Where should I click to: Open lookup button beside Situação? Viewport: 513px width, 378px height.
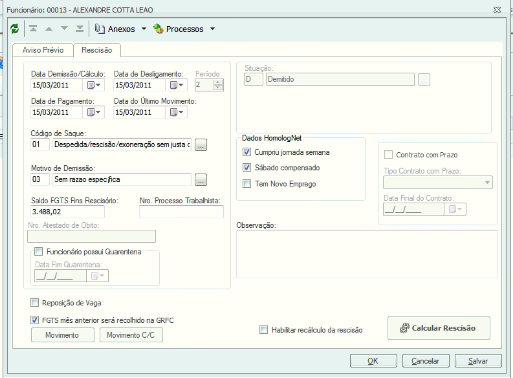424,79
